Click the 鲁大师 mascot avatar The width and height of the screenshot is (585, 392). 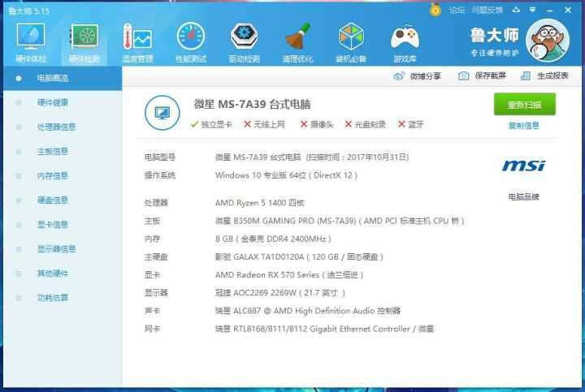tap(548, 41)
